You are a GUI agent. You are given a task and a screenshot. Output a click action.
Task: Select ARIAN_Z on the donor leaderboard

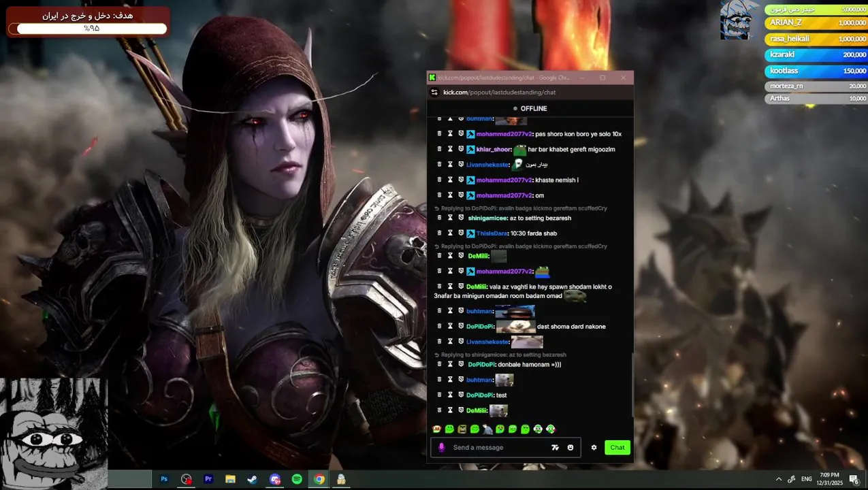[x=816, y=22]
